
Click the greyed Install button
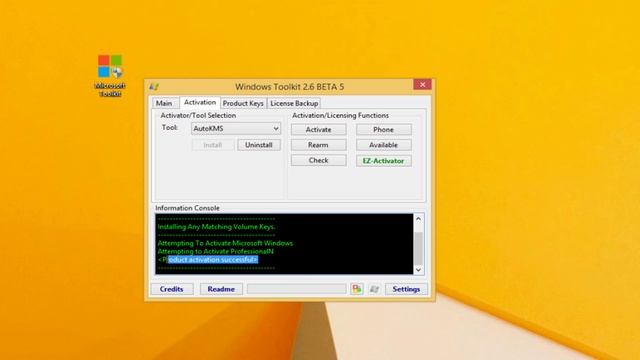pyautogui.click(x=213, y=145)
